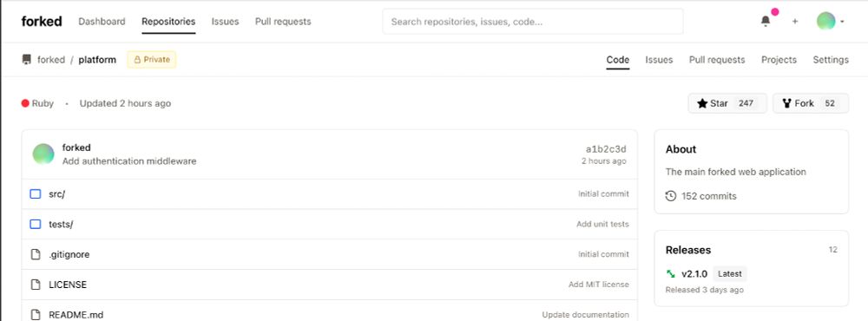Click the forked logo
The image size is (868, 321).
pos(42,22)
